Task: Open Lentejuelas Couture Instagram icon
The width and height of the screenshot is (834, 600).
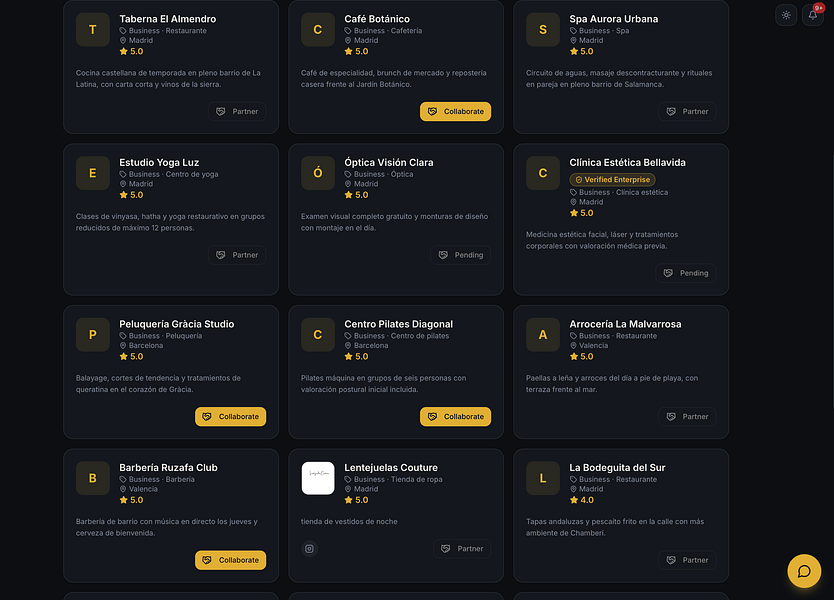Action: (310, 548)
